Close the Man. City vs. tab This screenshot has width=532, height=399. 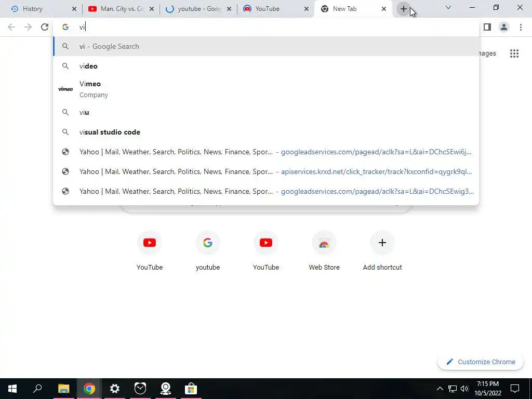pyautogui.click(x=152, y=9)
